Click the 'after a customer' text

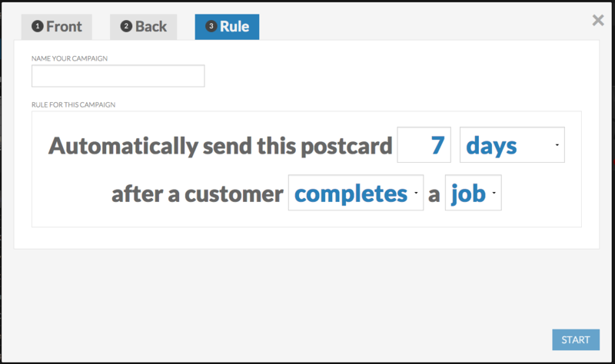point(197,194)
